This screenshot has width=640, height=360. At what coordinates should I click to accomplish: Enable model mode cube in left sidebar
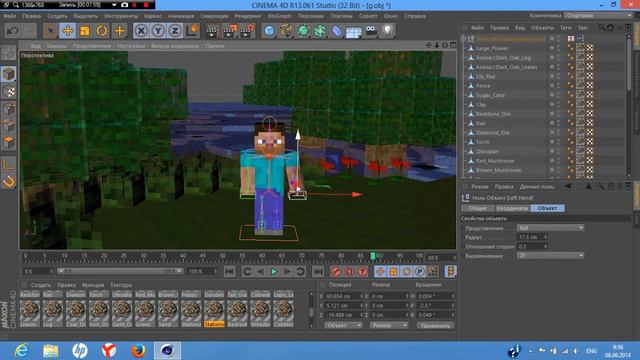[x=9, y=74]
